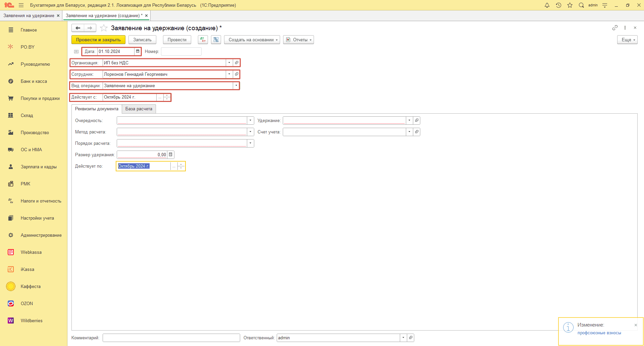Open favorites star in title bar
This screenshot has height=346, width=644.
[x=570, y=5]
